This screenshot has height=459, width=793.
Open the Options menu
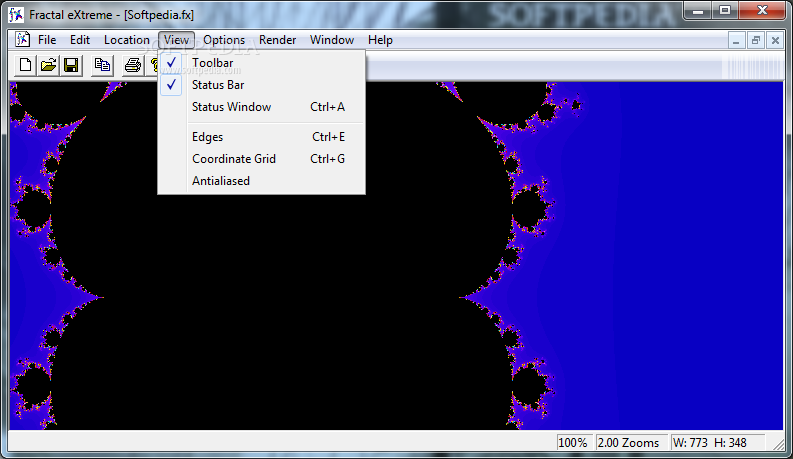224,40
